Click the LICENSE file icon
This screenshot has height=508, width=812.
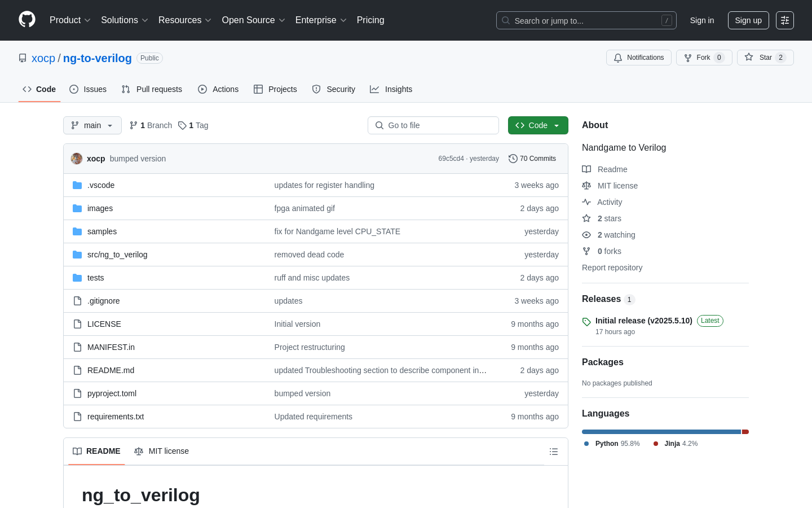[x=77, y=324]
